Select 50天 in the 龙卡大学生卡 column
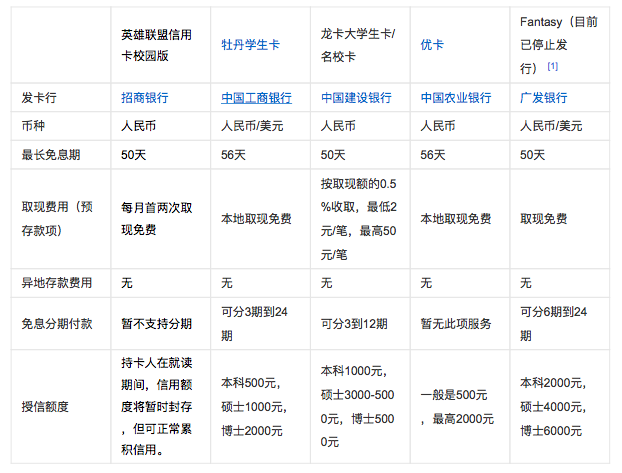The width and height of the screenshot is (622, 473). point(333,155)
